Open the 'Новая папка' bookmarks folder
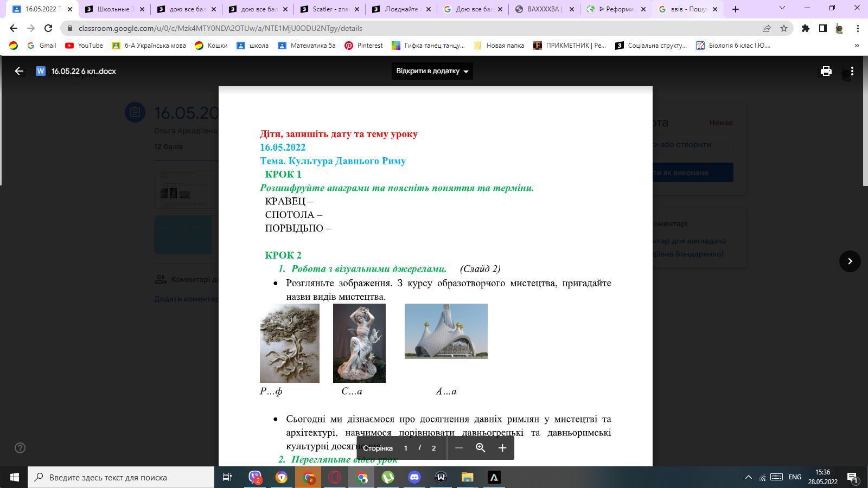The image size is (868, 488). (x=499, y=46)
